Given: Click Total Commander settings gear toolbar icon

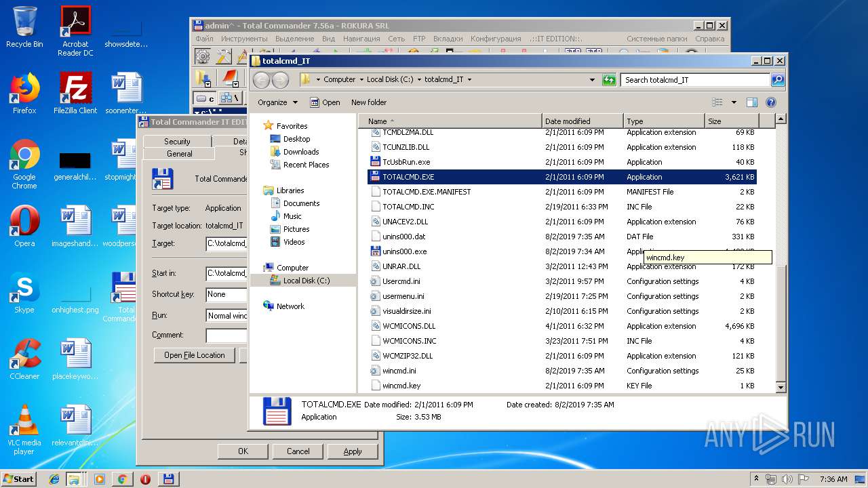Looking at the screenshot, I should click(202, 56).
